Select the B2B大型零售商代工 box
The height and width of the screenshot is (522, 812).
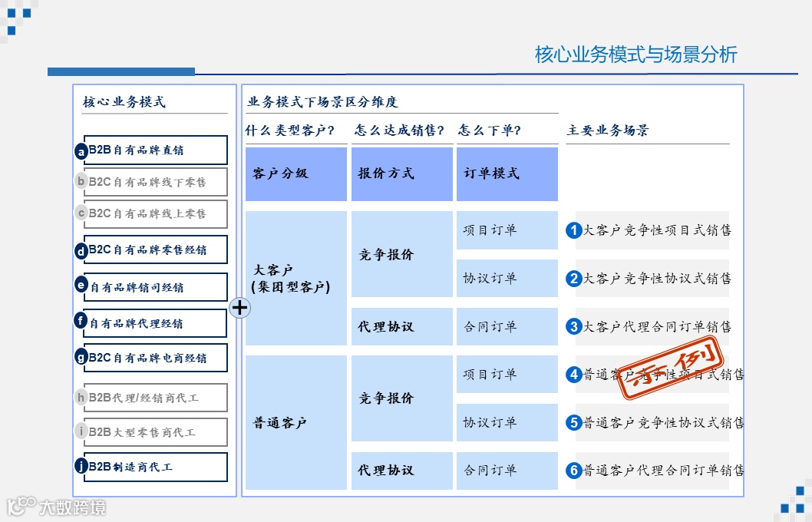[155, 432]
